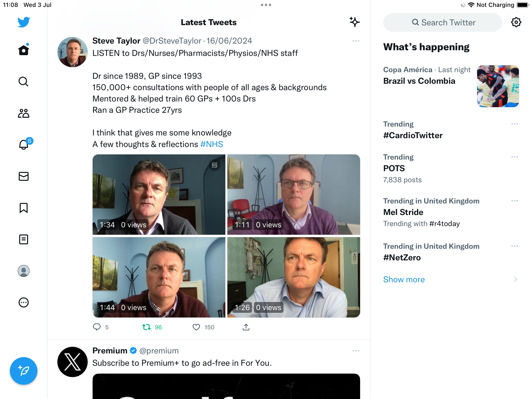Image resolution: width=532 pixels, height=399 pixels.
Task: Retweet Steve Taylor's tweet
Action: pyautogui.click(x=147, y=327)
